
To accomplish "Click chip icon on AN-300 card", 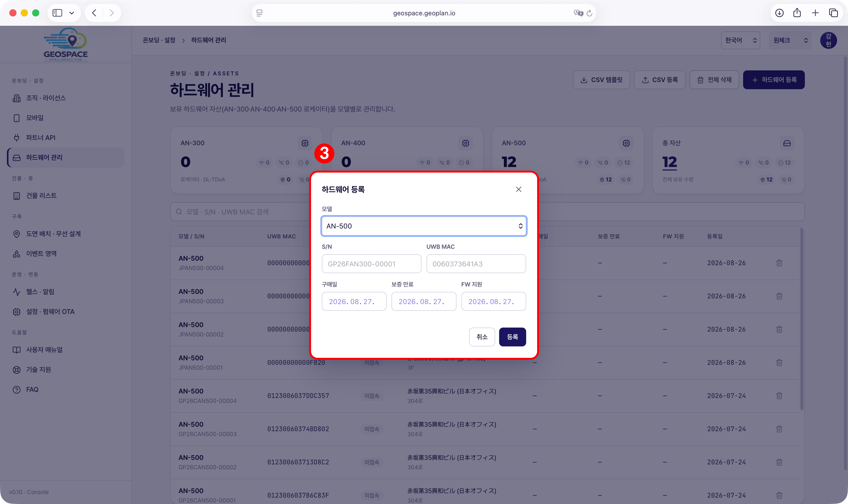I will pyautogui.click(x=305, y=143).
